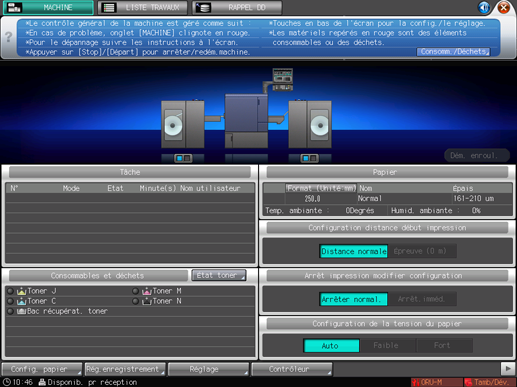Select the right paper roll rewinder unit
Screen dimensions: 517x387
(x=310, y=124)
